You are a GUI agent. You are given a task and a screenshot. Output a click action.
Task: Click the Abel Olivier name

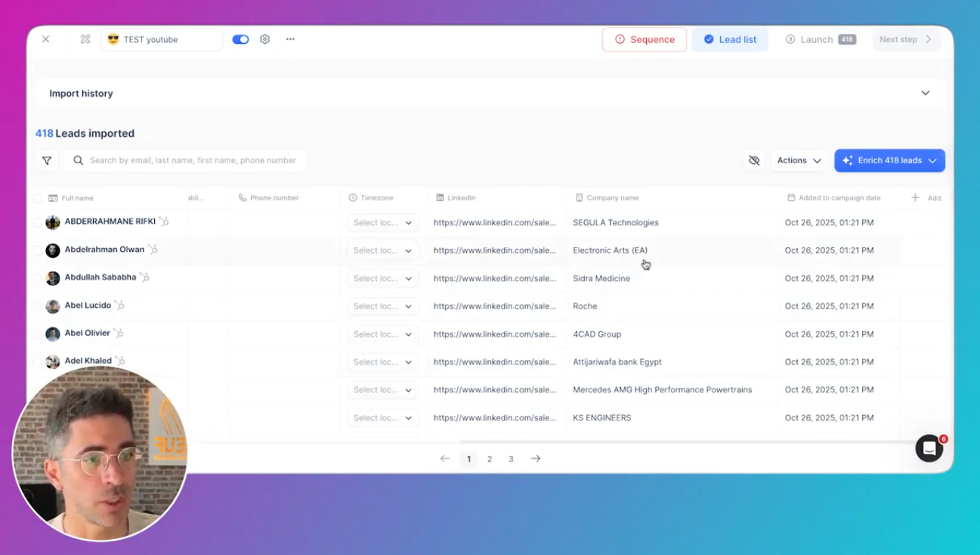[x=88, y=333]
